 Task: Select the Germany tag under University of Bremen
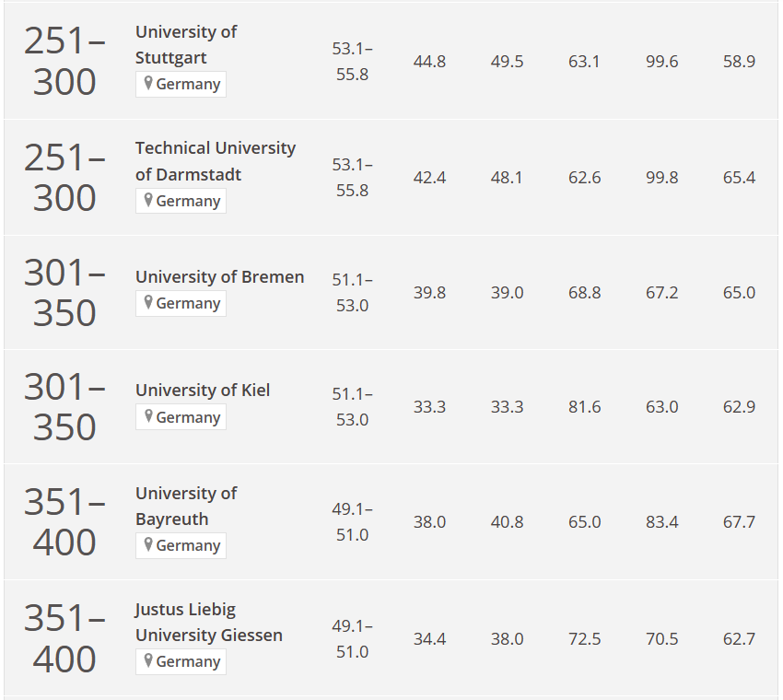click(181, 303)
